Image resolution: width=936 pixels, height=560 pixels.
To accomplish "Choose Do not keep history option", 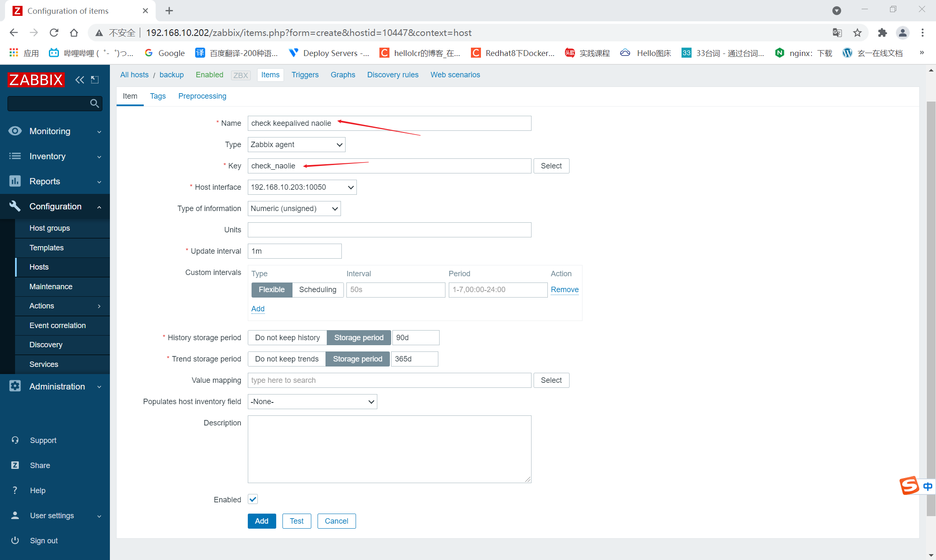I will coord(287,338).
